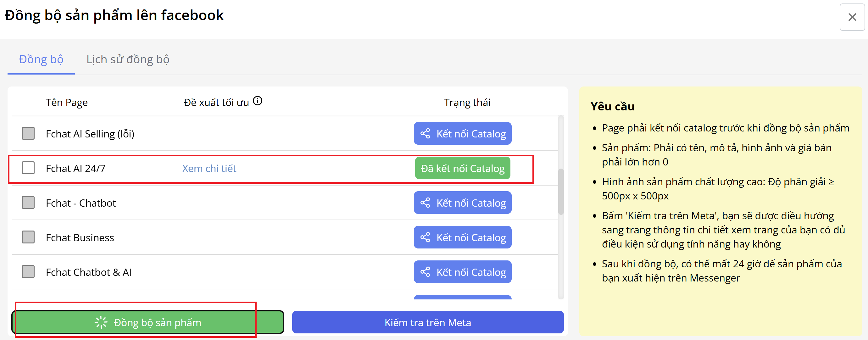This screenshot has width=868, height=340.
Task: Click share icon in Fchat Chatbot & AI row
Action: (x=425, y=272)
